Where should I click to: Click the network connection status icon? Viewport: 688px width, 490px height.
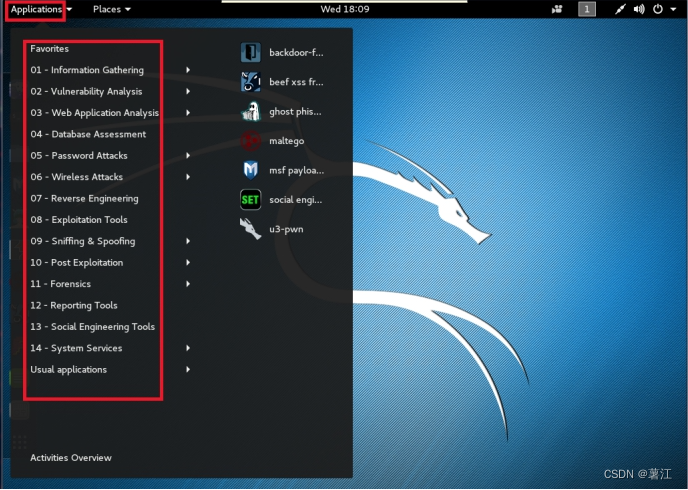[x=620, y=9]
